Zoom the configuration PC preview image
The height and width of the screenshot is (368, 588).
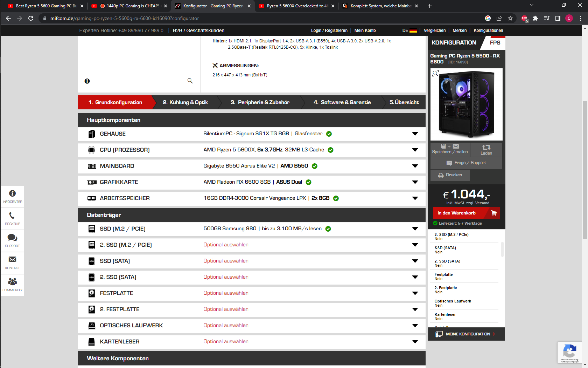435,73
